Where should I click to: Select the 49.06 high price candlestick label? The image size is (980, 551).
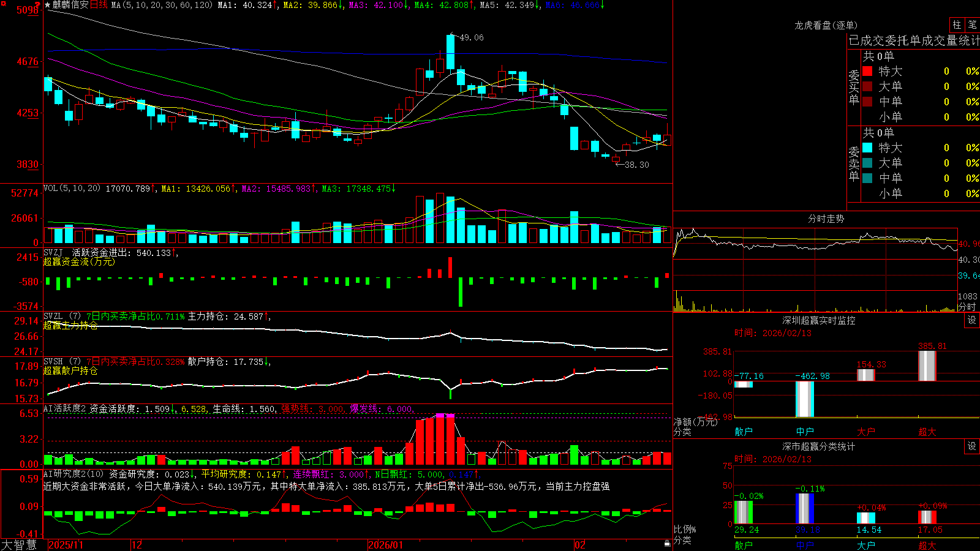[x=471, y=37]
